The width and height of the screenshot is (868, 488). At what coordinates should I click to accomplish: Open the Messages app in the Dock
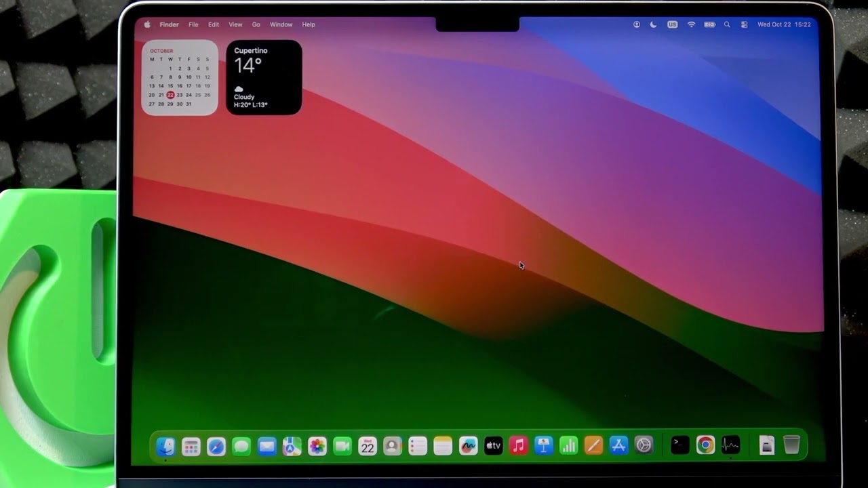[x=241, y=446]
